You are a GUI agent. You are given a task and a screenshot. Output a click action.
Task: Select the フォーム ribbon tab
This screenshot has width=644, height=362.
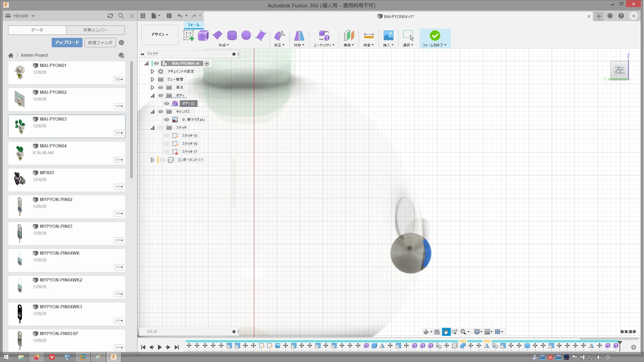tap(193, 25)
